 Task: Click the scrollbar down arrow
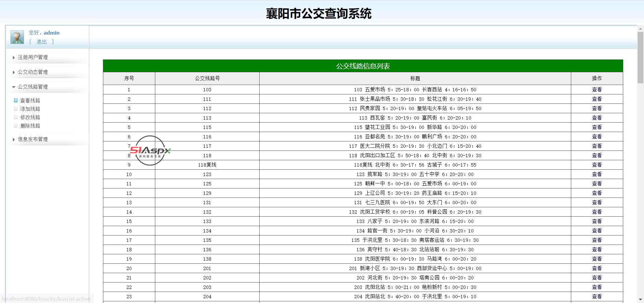pos(640,299)
